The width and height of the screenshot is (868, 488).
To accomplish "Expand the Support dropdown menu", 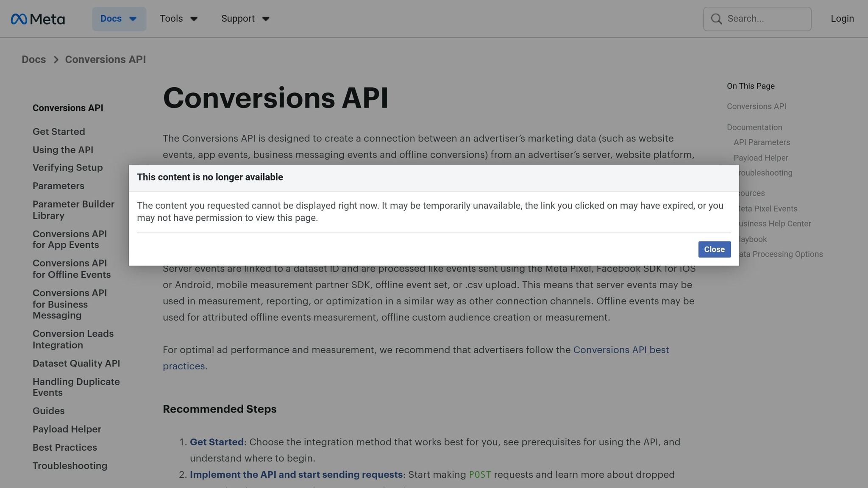I will [x=245, y=19].
